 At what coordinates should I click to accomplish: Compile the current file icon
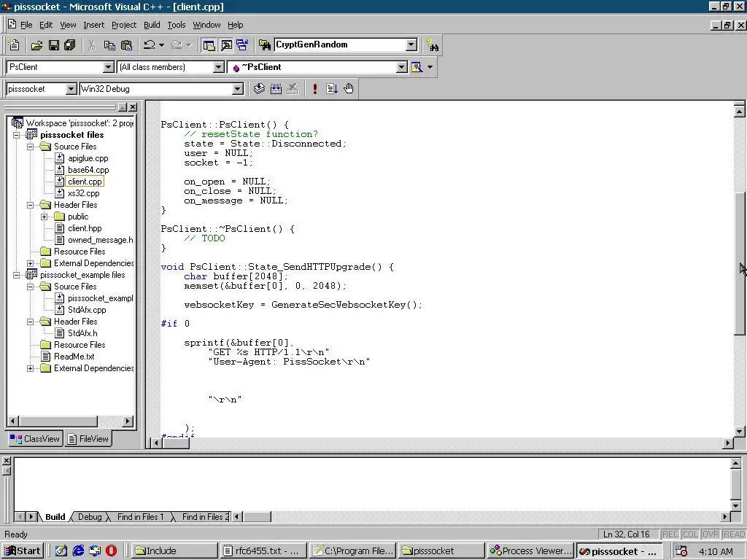click(x=259, y=88)
